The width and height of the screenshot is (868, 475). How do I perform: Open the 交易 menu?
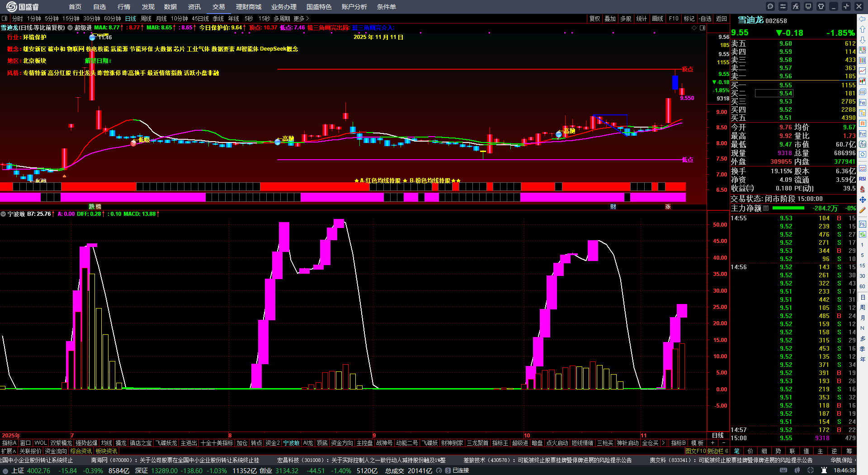(219, 7)
